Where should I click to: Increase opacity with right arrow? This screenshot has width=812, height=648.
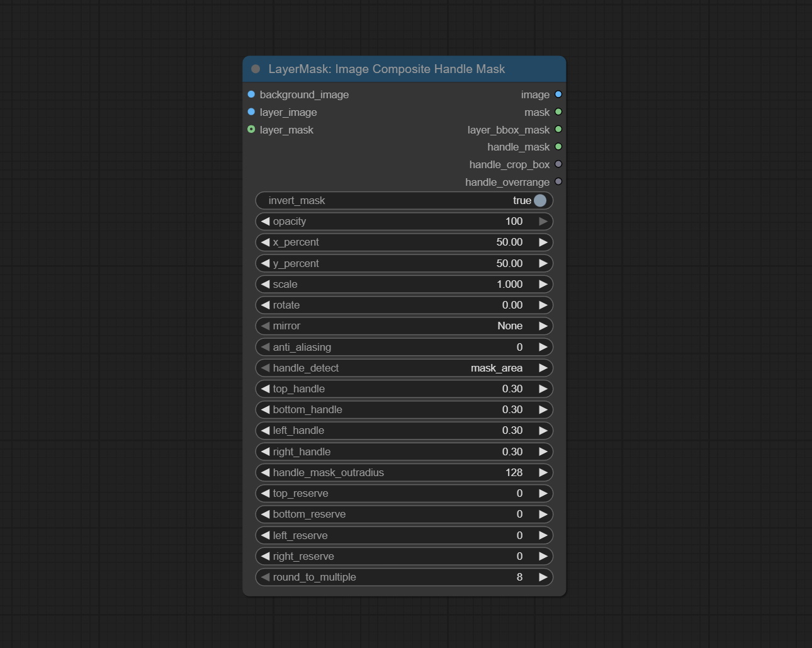(x=543, y=222)
